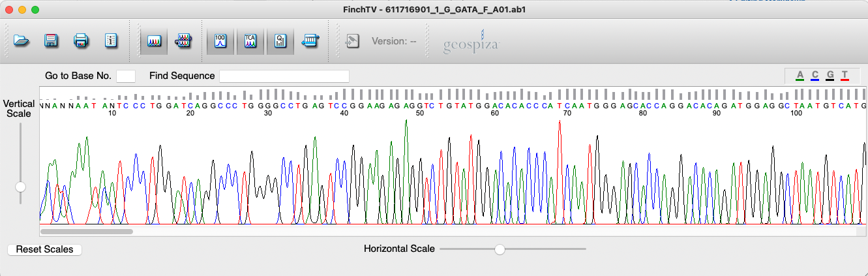Toggle base position numbers (100) display

click(x=220, y=41)
